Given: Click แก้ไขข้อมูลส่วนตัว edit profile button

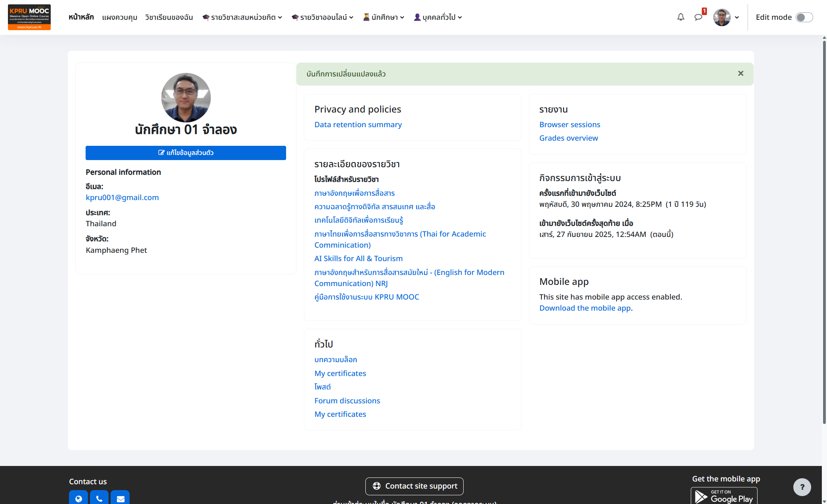Looking at the screenshot, I should [186, 153].
